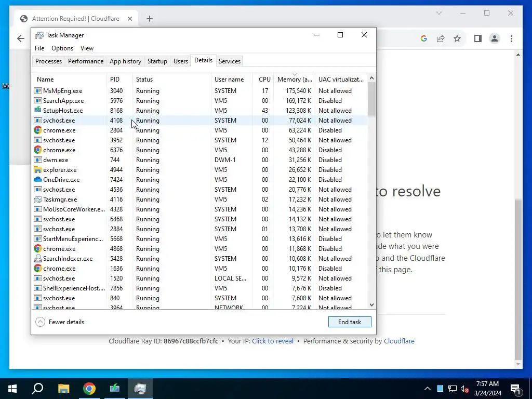The width and height of the screenshot is (532, 399).
Task: Click the SetupHost.exe process icon
Action: coord(37,110)
